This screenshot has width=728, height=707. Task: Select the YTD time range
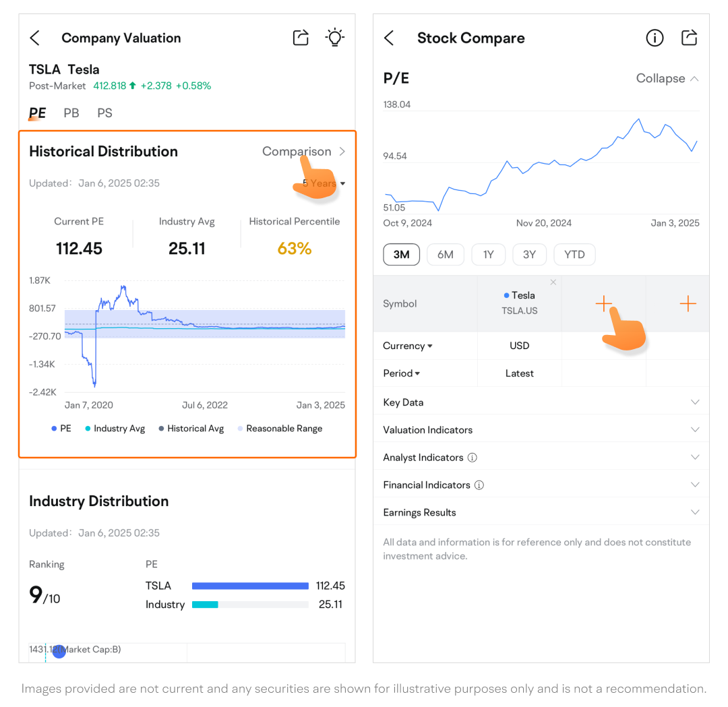(574, 255)
